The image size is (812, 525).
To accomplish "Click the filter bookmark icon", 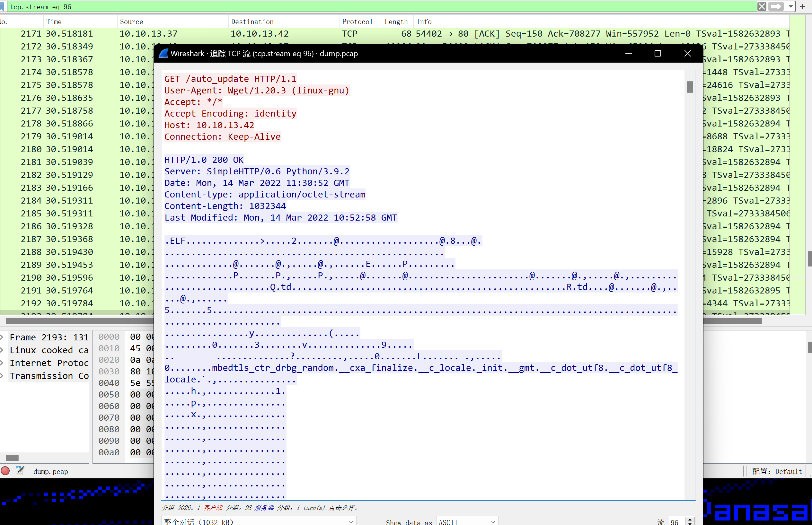I will pos(2,6).
